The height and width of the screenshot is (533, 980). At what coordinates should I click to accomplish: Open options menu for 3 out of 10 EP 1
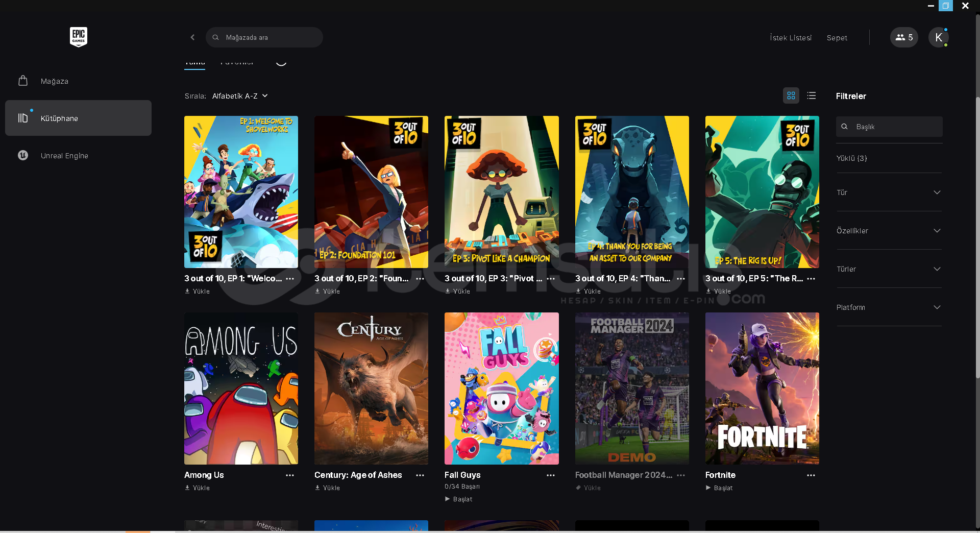point(290,279)
